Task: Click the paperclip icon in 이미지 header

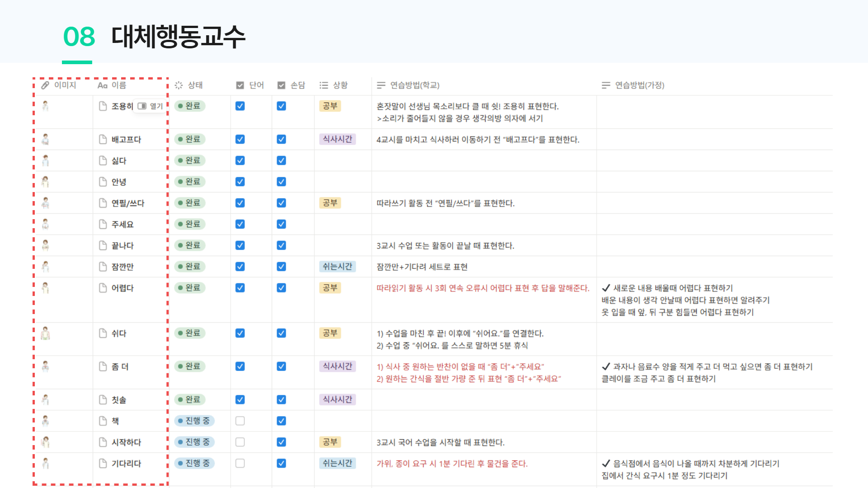Action: (x=45, y=85)
